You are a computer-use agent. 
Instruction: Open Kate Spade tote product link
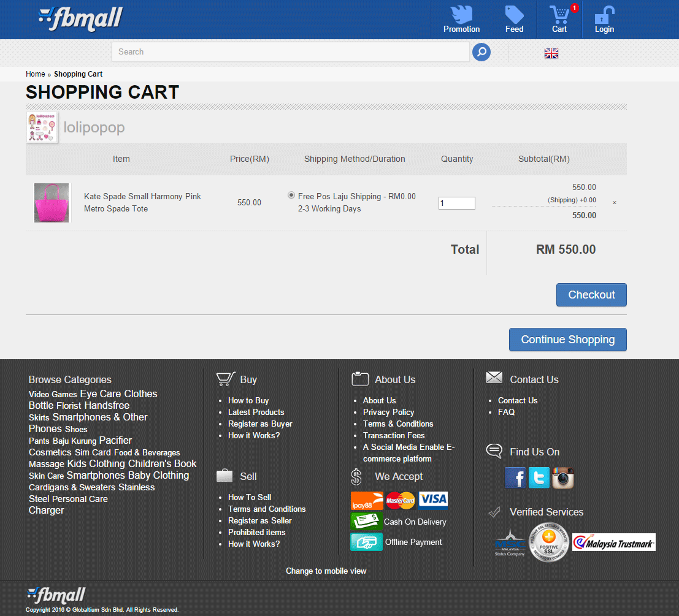[x=142, y=202]
